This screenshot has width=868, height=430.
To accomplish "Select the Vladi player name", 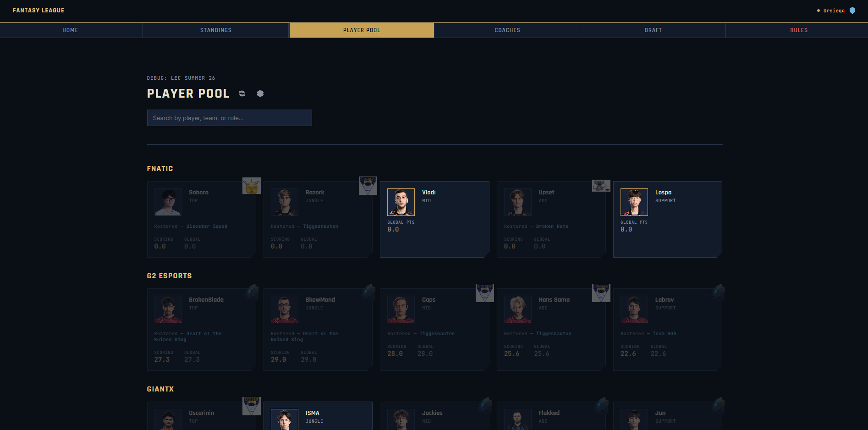I will pyautogui.click(x=429, y=193).
